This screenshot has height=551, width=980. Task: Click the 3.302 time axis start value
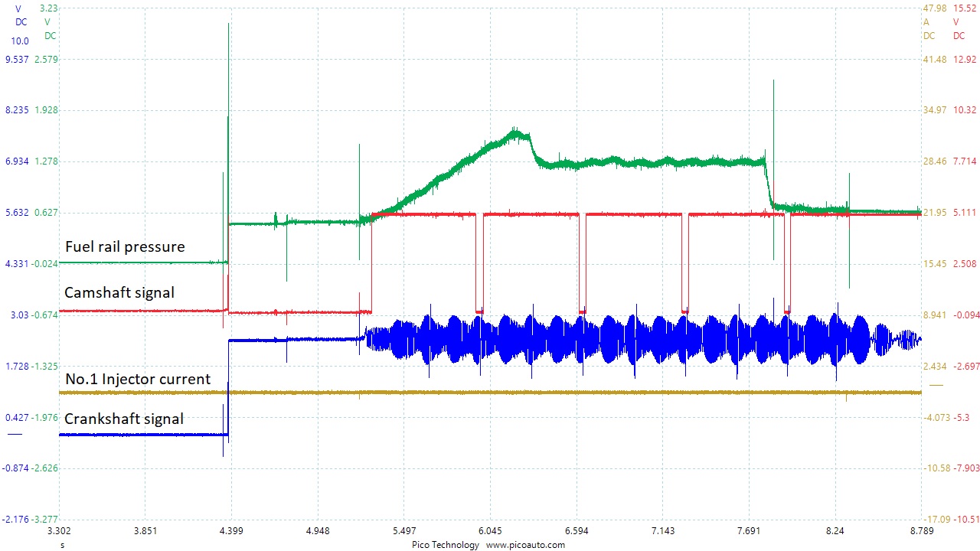[59, 530]
